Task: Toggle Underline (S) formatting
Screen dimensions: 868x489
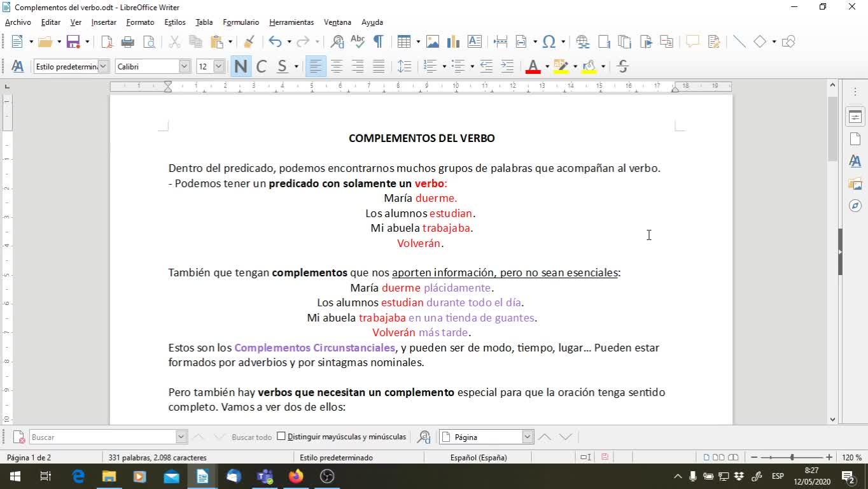Action: click(x=283, y=66)
